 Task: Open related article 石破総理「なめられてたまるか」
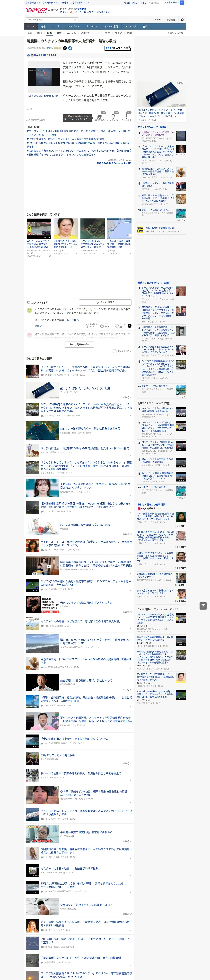(x=62, y=155)
